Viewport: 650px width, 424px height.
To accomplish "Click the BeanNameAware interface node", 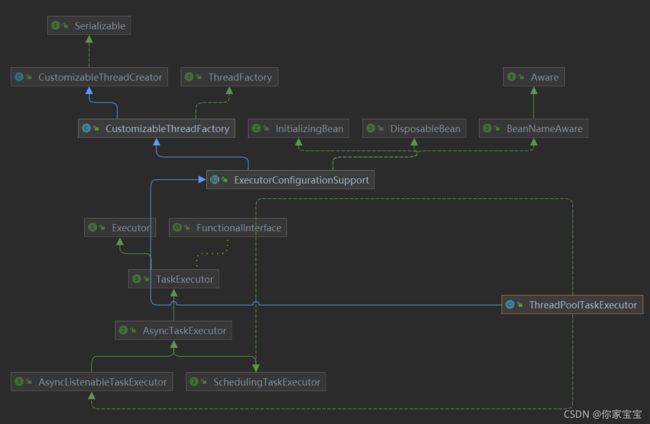I will (x=534, y=128).
